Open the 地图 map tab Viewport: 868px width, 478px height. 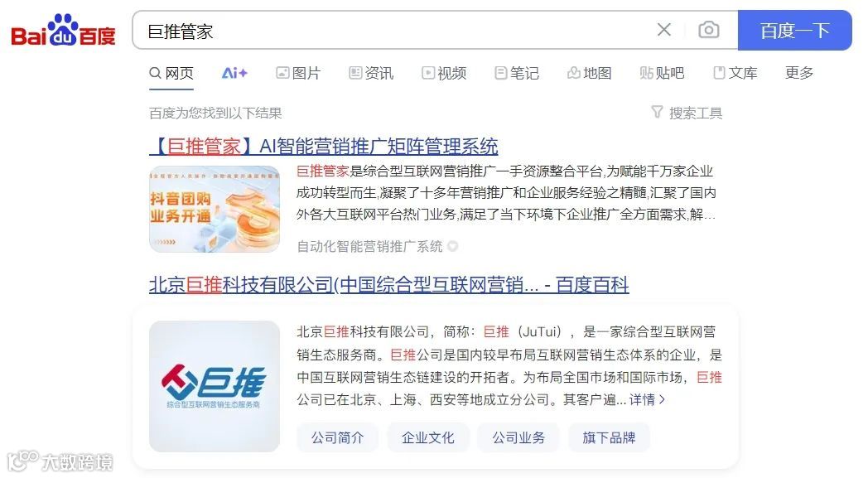[x=589, y=73]
